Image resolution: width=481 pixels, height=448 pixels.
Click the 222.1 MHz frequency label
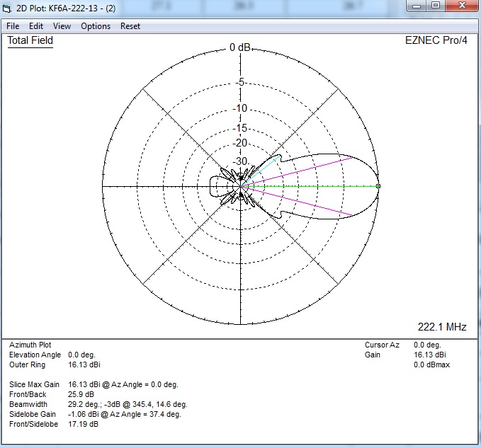click(x=442, y=326)
